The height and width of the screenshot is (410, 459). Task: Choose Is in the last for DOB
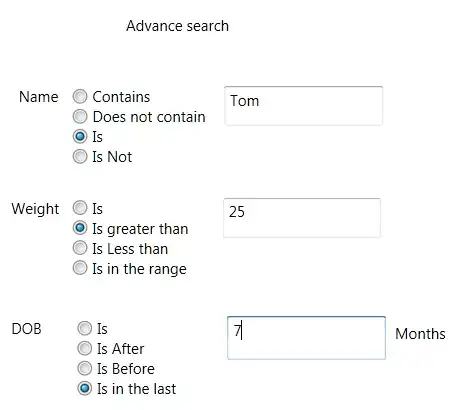tap(85, 388)
